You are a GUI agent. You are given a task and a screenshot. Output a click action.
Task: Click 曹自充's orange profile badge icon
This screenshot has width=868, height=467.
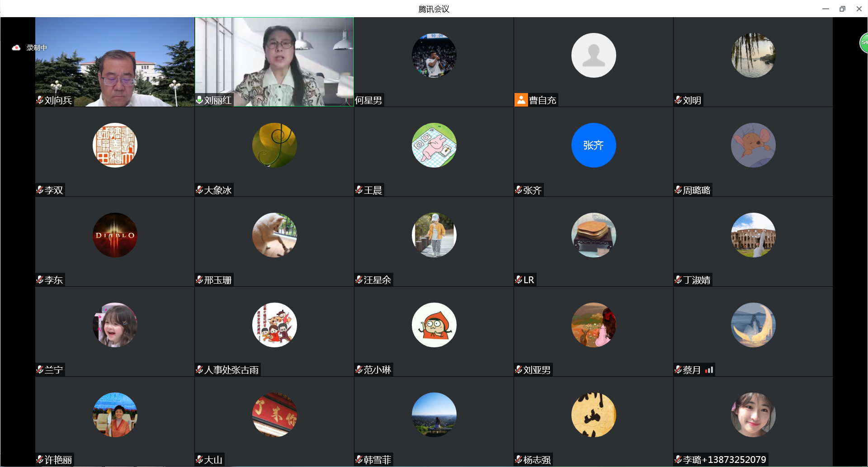coord(520,100)
